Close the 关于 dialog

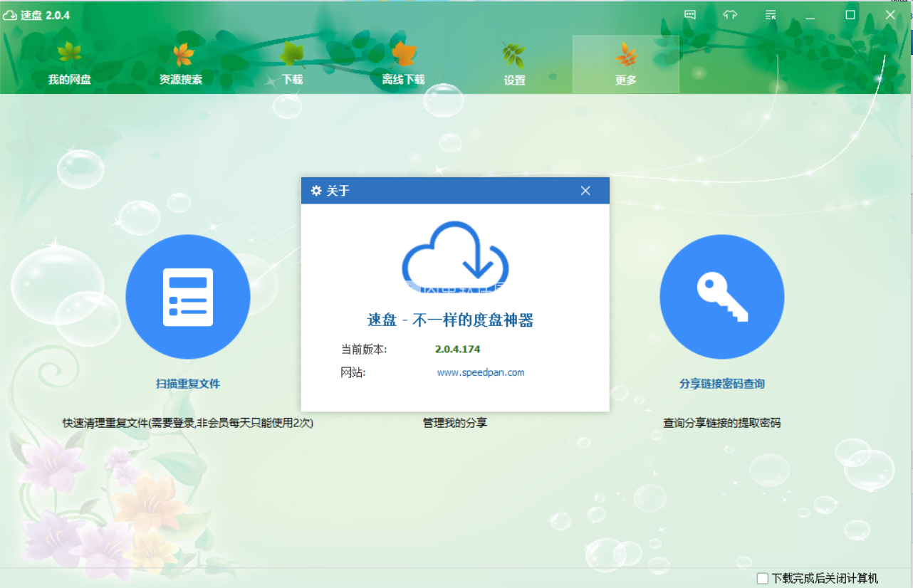tap(585, 191)
